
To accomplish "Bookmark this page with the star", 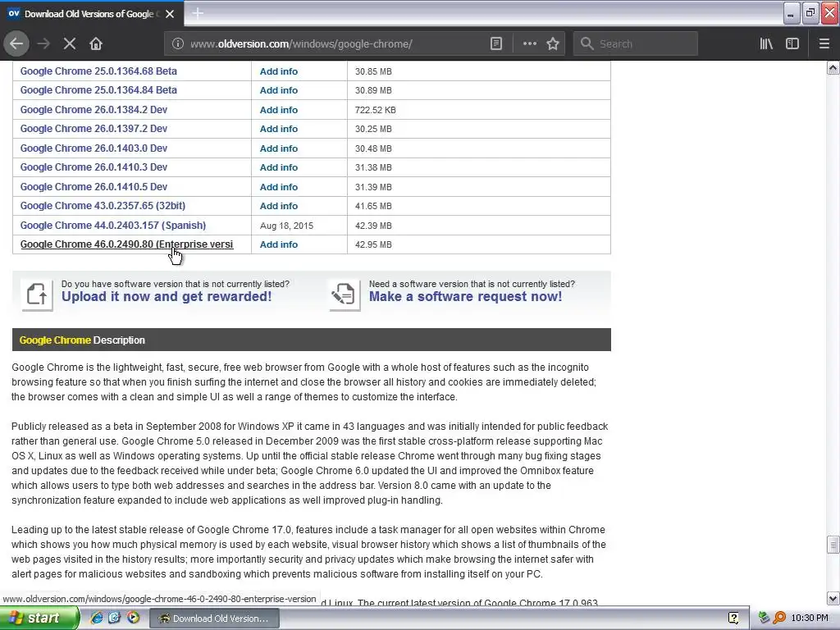I will (553, 44).
